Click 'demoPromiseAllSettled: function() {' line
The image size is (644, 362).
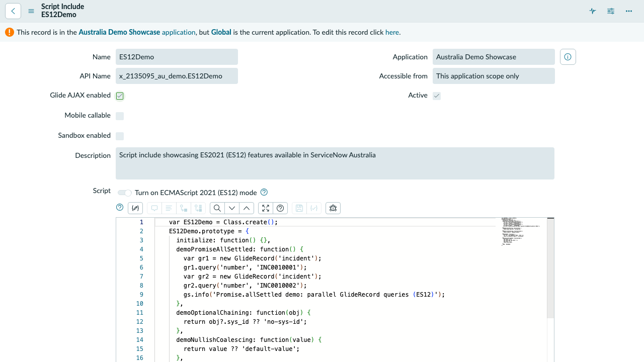(240, 249)
